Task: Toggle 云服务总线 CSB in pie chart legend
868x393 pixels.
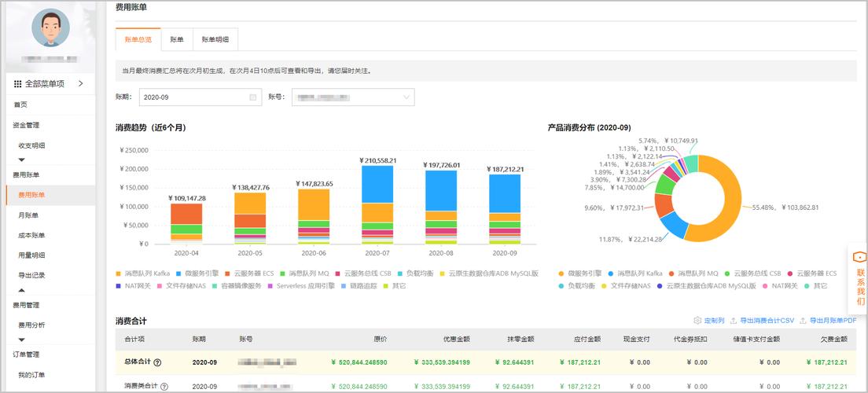Action: (x=752, y=274)
